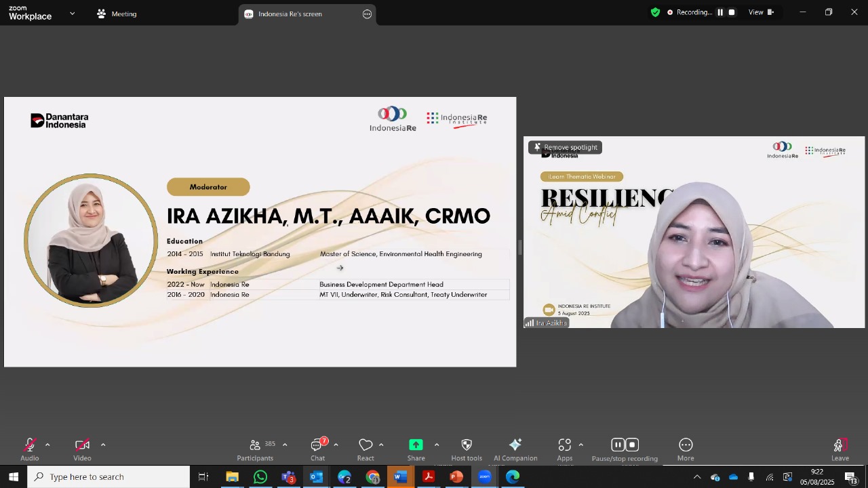This screenshot has width=868, height=488.
Task: Expand the audio options arrow
Action: point(47,445)
